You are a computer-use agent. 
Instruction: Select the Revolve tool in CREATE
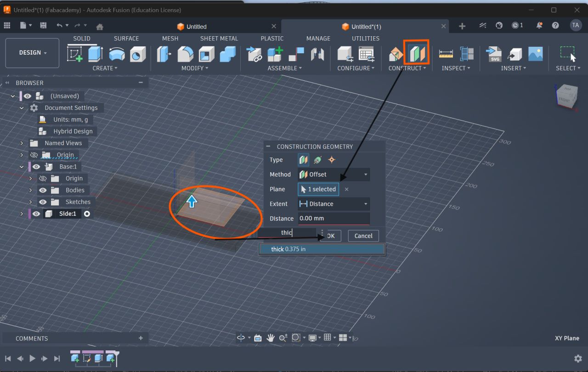pos(117,54)
